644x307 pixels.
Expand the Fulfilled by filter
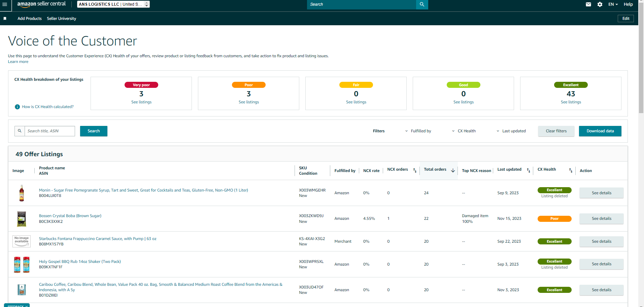tap(418, 131)
